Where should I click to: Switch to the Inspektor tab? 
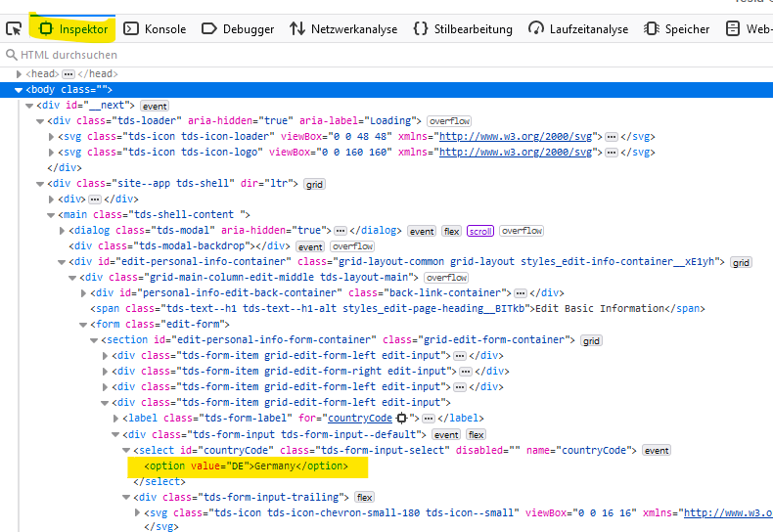click(x=73, y=29)
